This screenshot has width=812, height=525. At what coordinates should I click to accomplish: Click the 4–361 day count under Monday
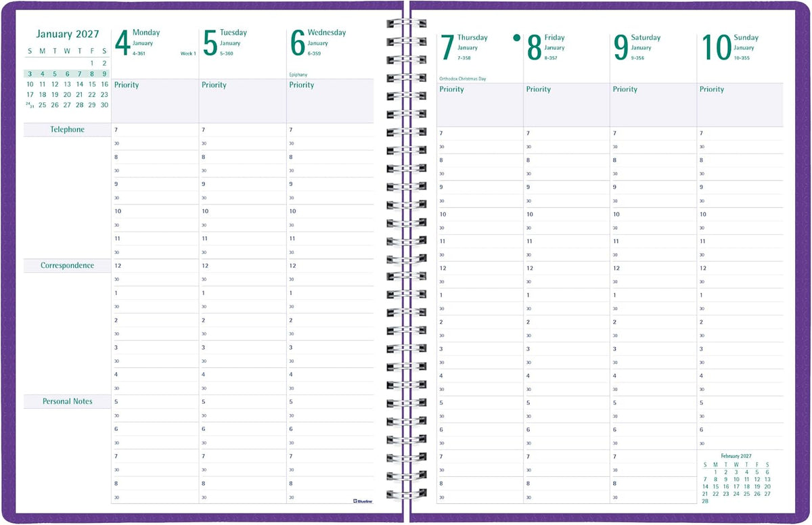click(139, 53)
